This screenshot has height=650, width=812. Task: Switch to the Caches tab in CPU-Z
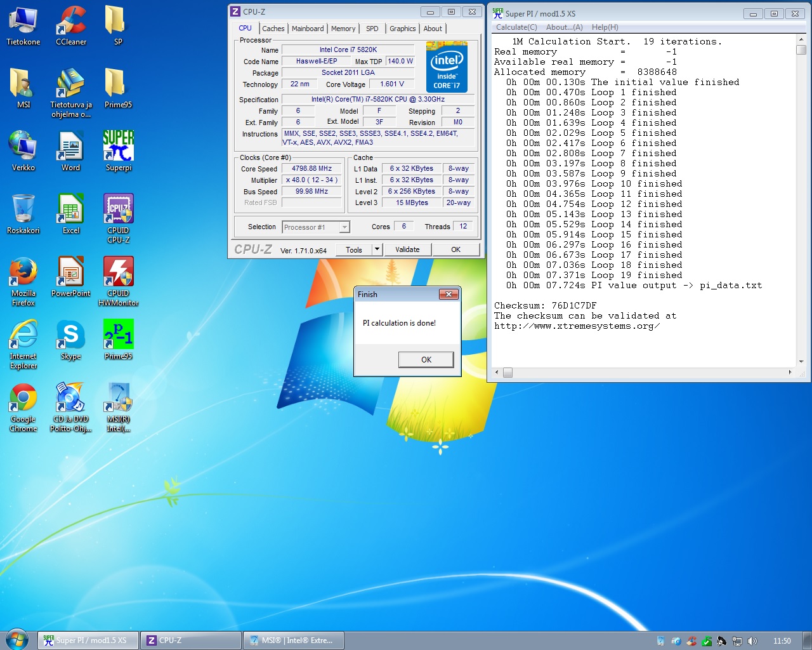pos(273,29)
